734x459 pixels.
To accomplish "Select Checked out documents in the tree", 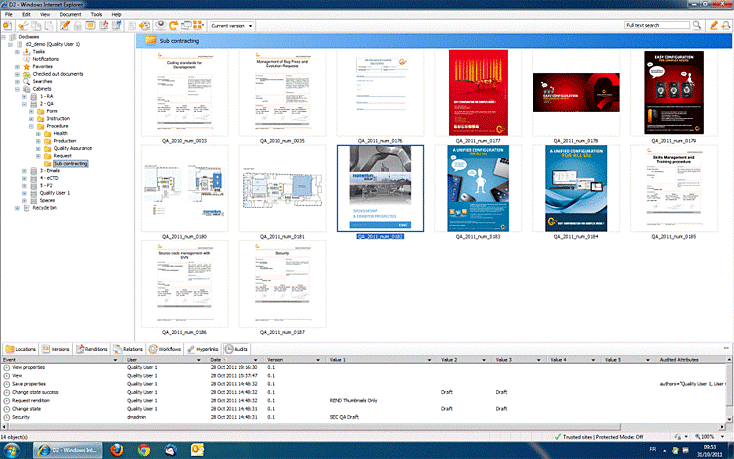I will tap(56, 74).
